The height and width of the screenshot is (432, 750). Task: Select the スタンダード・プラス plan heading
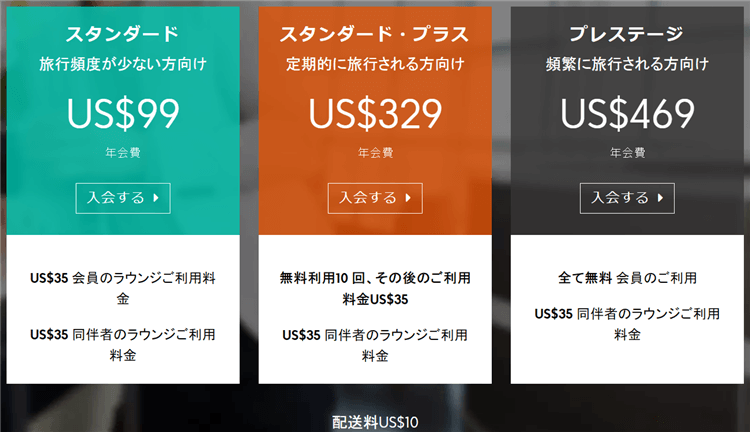click(375, 34)
